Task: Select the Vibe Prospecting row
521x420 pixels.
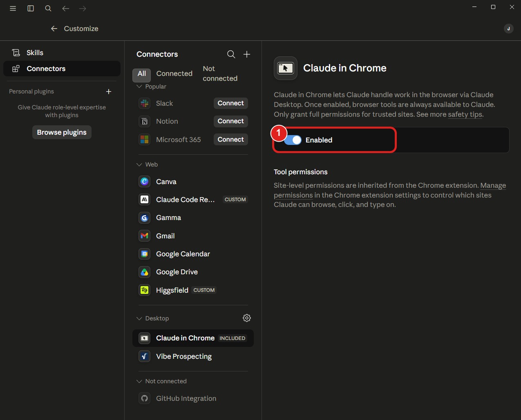Action: coord(193,356)
